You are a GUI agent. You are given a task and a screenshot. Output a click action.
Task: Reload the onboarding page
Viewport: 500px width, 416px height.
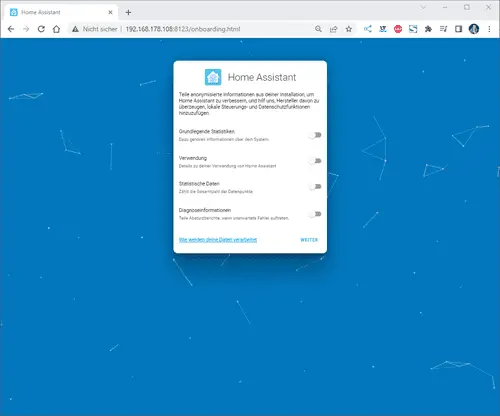tap(41, 29)
